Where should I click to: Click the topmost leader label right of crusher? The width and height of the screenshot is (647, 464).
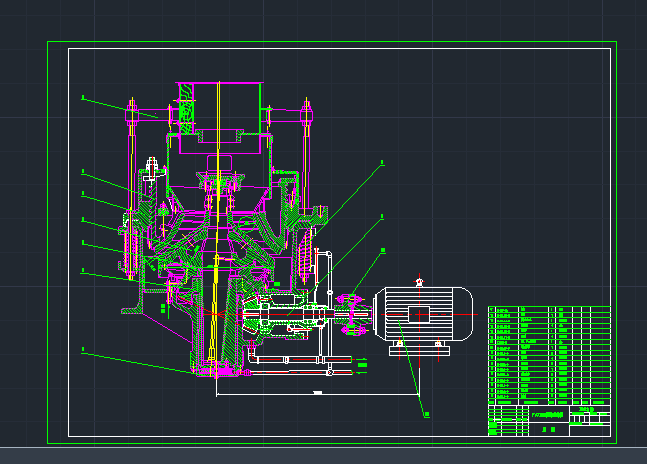(381, 162)
